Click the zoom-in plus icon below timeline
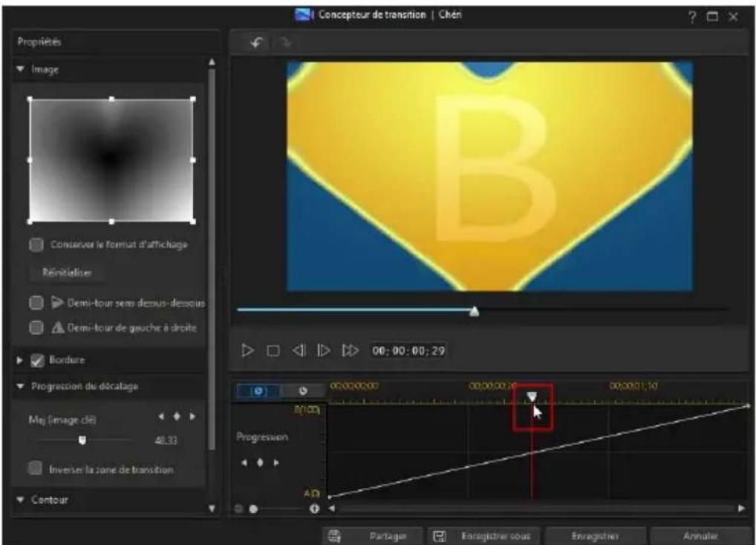Image resolution: width=756 pixels, height=545 pixels. coord(313,509)
